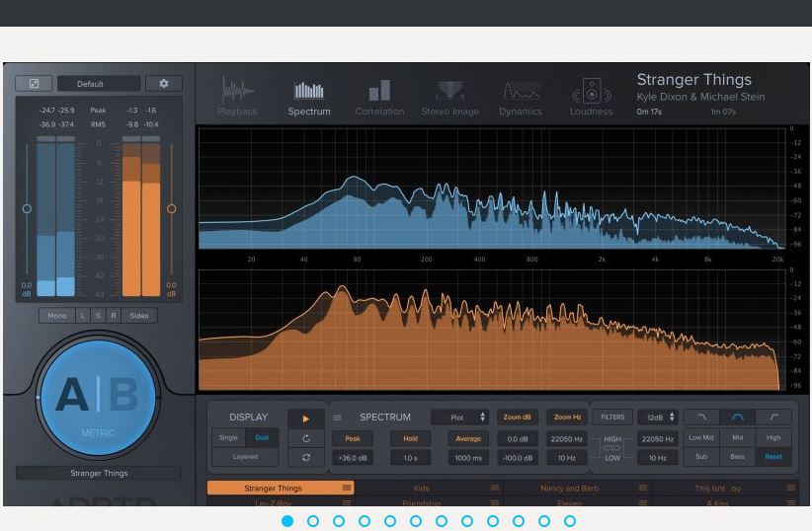This screenshot has width=812, height=531.
Task: Apply the Mid filter preset
Action: point(738,438)
